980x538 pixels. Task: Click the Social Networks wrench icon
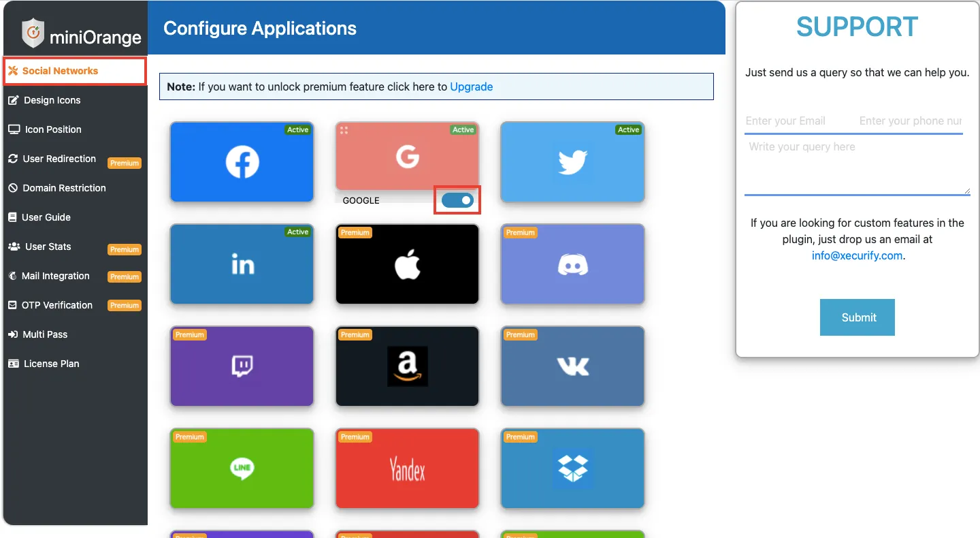13,71
